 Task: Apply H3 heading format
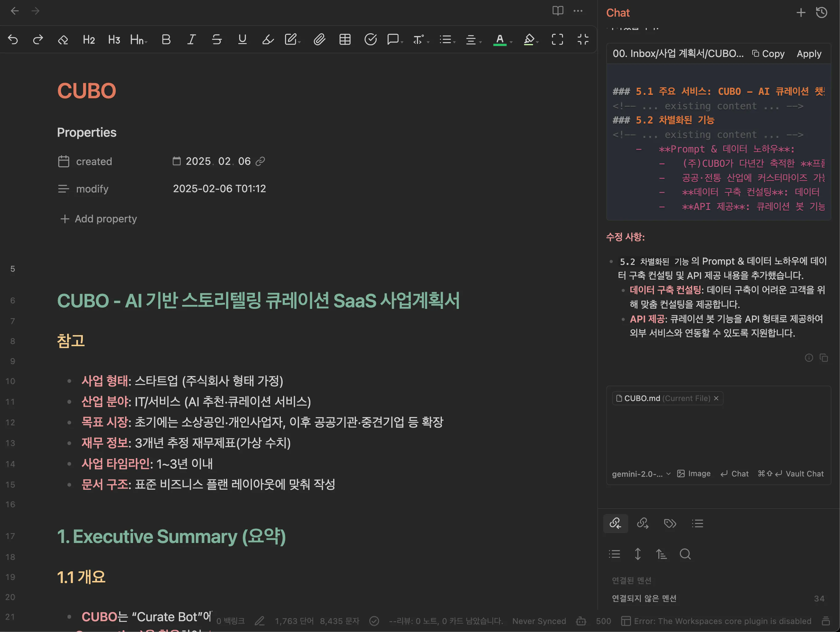pyautogui.click(x=114, y=39)
